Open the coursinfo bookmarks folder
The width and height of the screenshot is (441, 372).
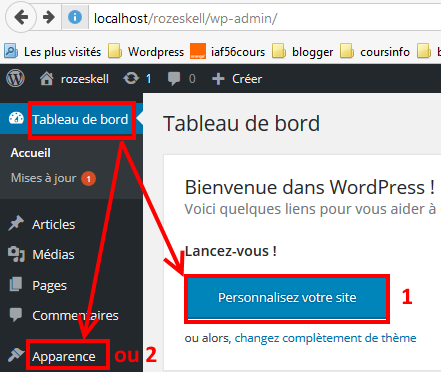tap(375, 52)
